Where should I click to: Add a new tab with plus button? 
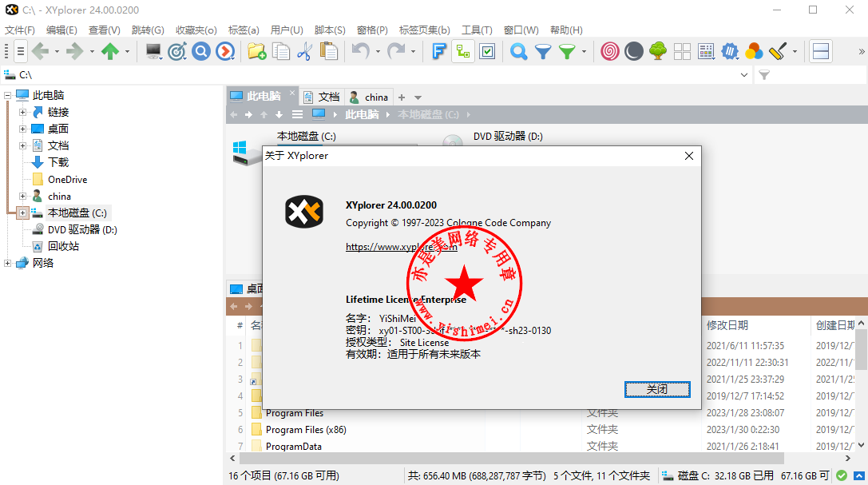402,97
